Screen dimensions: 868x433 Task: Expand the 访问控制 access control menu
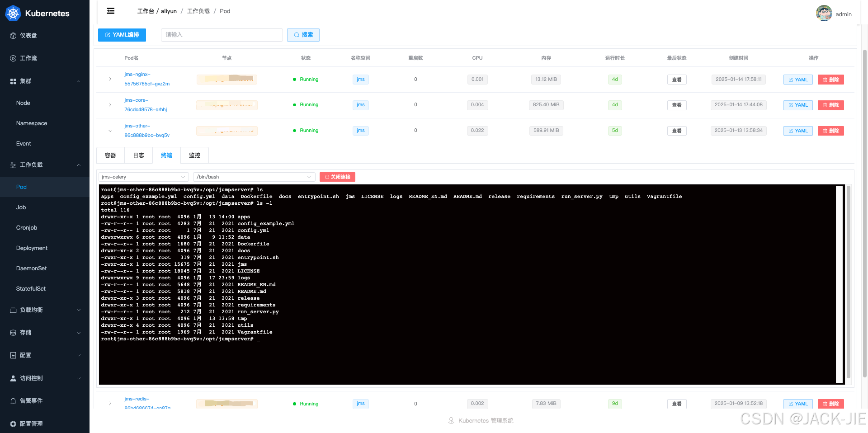(x=45, y=378)
